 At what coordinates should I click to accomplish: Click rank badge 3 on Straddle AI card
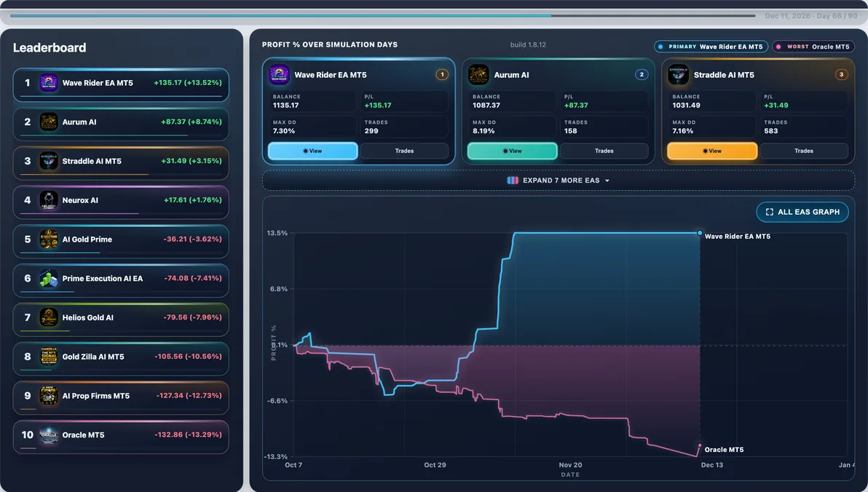(842, 75)
